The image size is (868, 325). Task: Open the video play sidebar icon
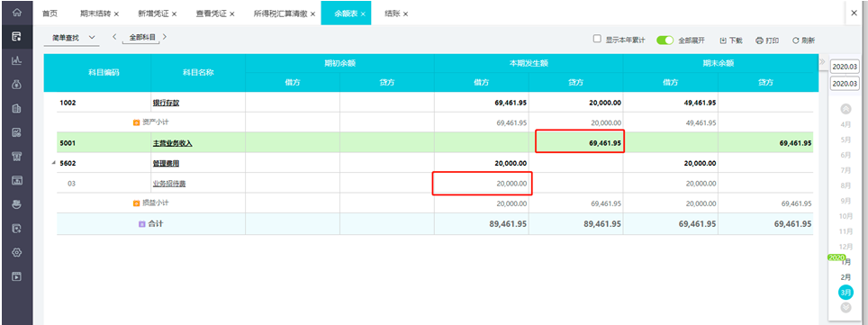(16, 275)
